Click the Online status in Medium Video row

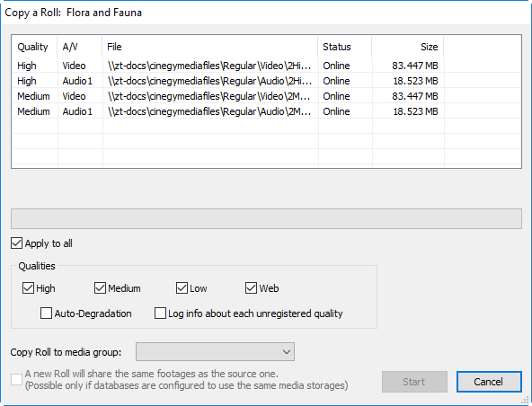coord(336,96)
